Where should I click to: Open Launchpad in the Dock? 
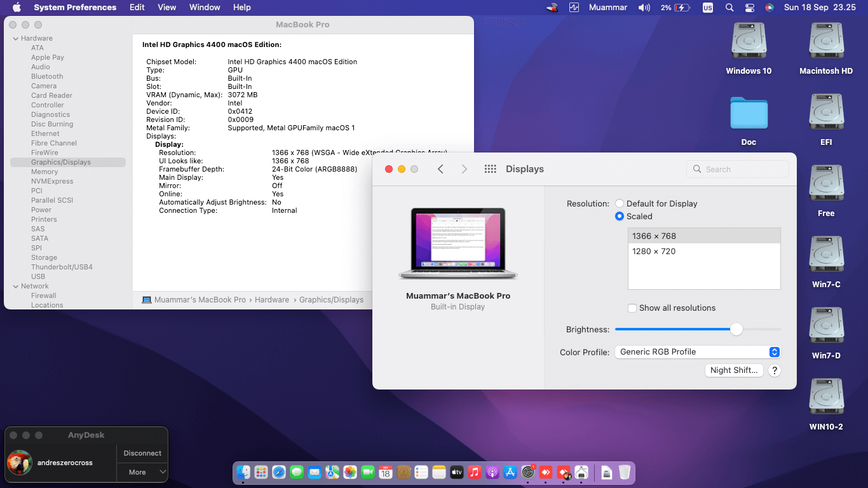pyautogui.click(x=261, y=472)
